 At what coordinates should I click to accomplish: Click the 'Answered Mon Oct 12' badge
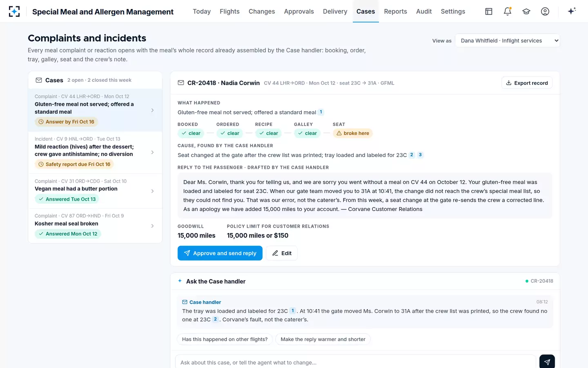click(68, 234)
